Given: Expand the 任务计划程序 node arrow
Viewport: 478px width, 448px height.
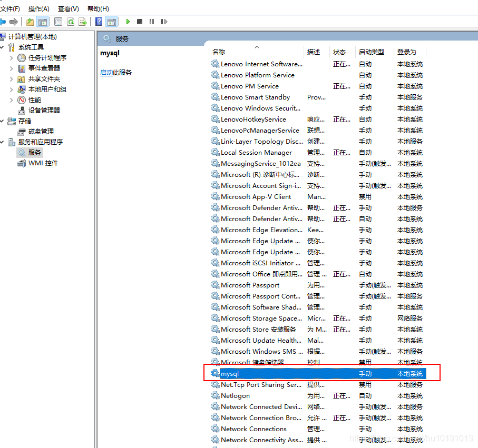Looking at the screenshot, I should point(11,58).
